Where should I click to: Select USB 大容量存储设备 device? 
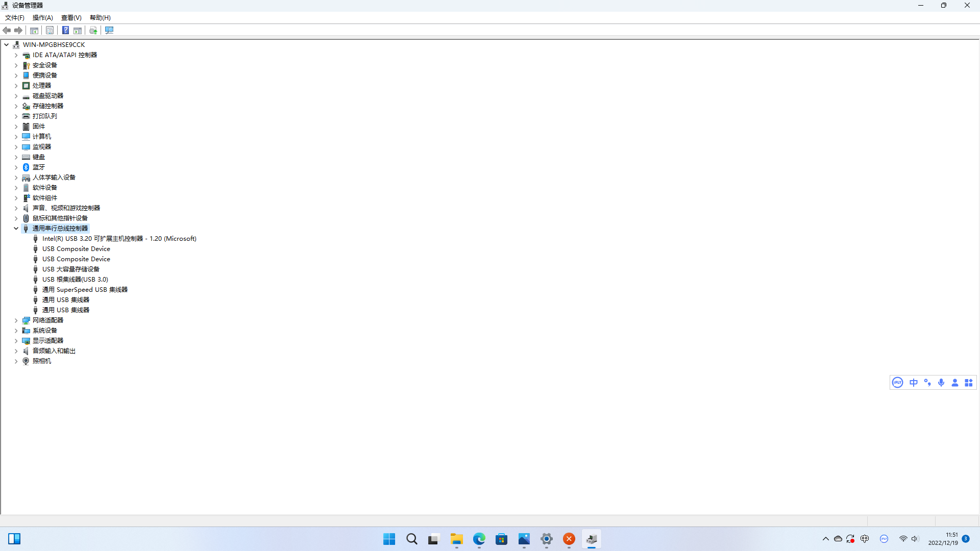(70, 269)
